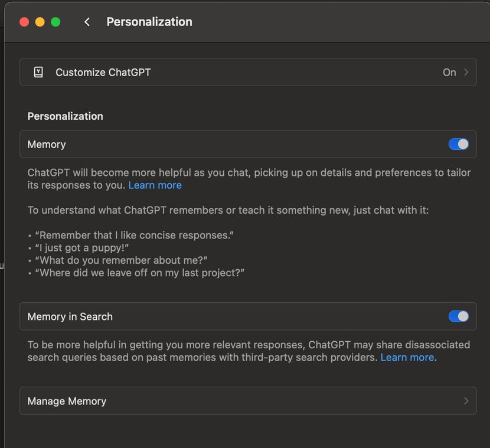Screen dimensions: 490x448
Task: Click the "What do you remember about me?" example
Action: [121, 260]
